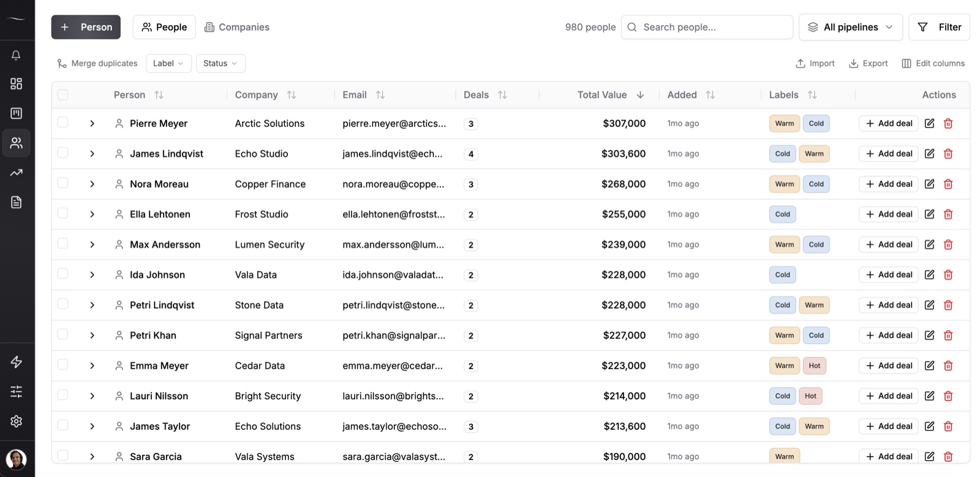
Task: Click Import
Action: (x=815, y=63)
